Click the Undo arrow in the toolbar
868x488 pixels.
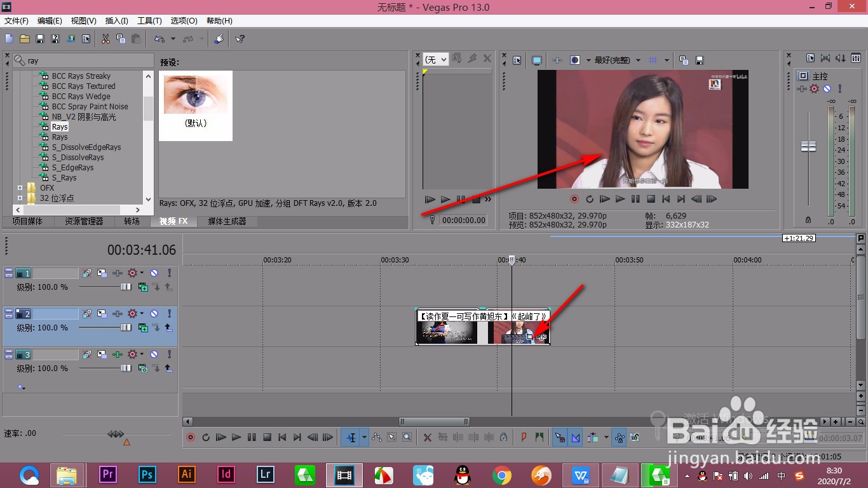click(159, 39)
